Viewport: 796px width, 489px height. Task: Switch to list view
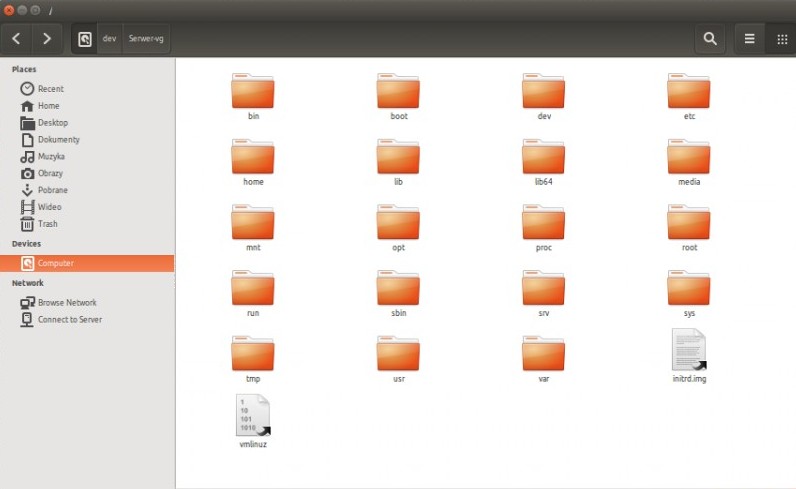(x=749, y=39)
